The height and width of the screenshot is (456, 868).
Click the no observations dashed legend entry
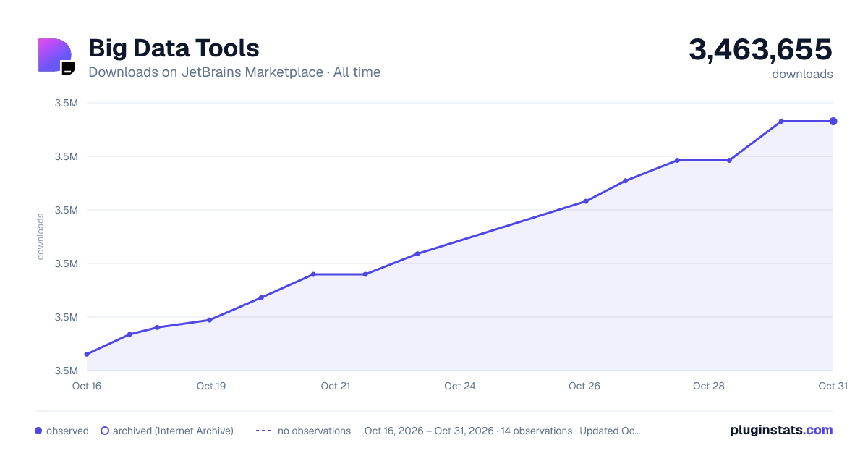coord(303,431)
